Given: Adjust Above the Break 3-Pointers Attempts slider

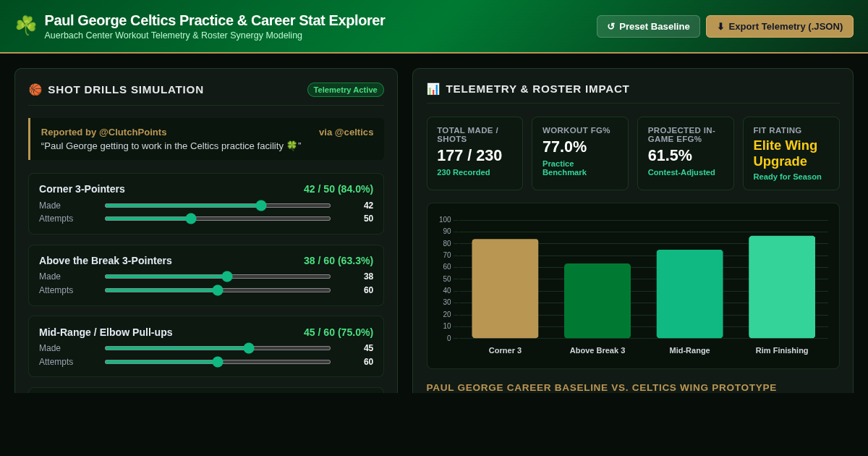Looking at the screenshot, I should pyautogui.click(x=218, y=290).
